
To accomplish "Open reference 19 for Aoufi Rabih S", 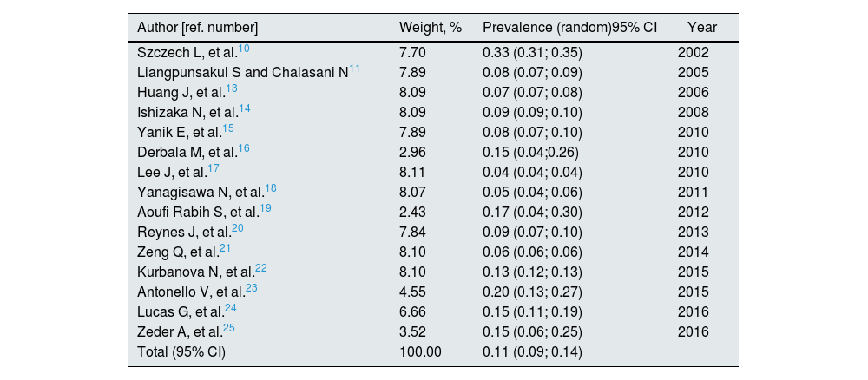I will point(266,208).
